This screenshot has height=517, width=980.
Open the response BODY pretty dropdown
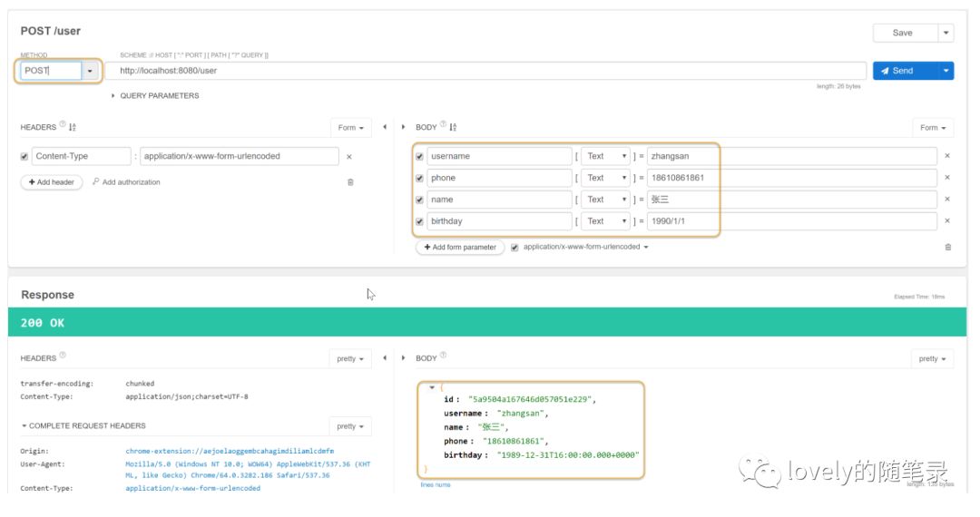click(x=933, y=358)
